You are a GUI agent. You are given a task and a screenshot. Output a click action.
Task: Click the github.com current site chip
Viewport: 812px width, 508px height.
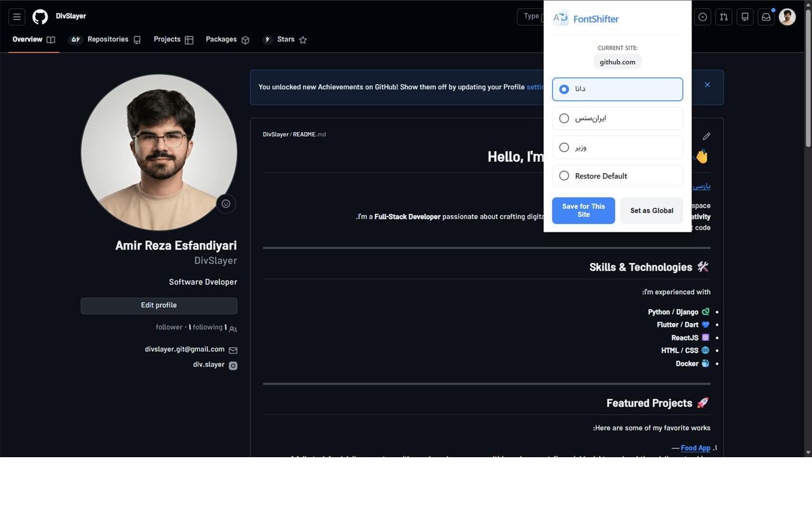[x=618, y=62]
